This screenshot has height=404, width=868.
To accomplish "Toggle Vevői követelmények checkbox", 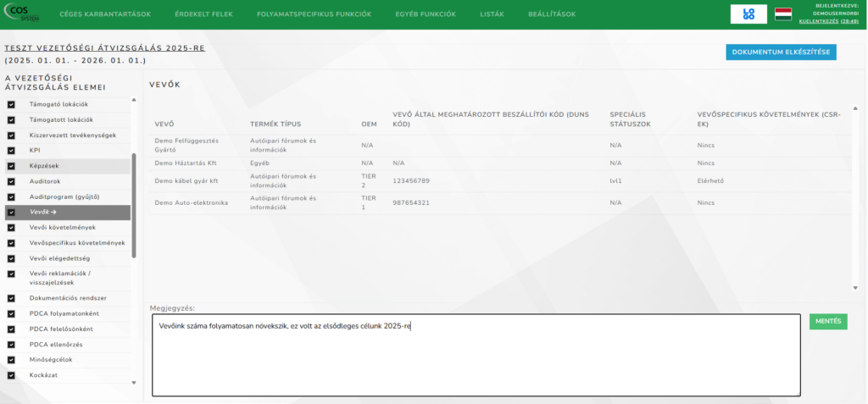I will (x=11, y=228).
